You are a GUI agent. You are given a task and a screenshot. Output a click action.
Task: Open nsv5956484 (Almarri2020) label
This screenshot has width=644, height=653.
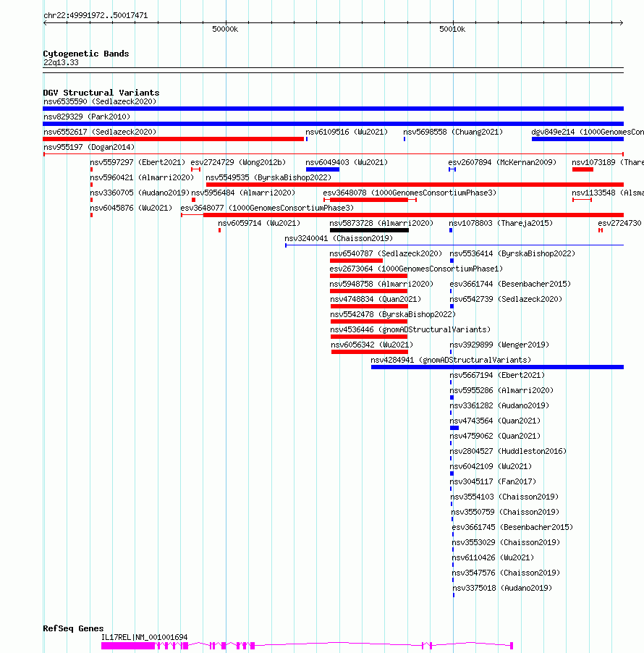coord(243,193)
